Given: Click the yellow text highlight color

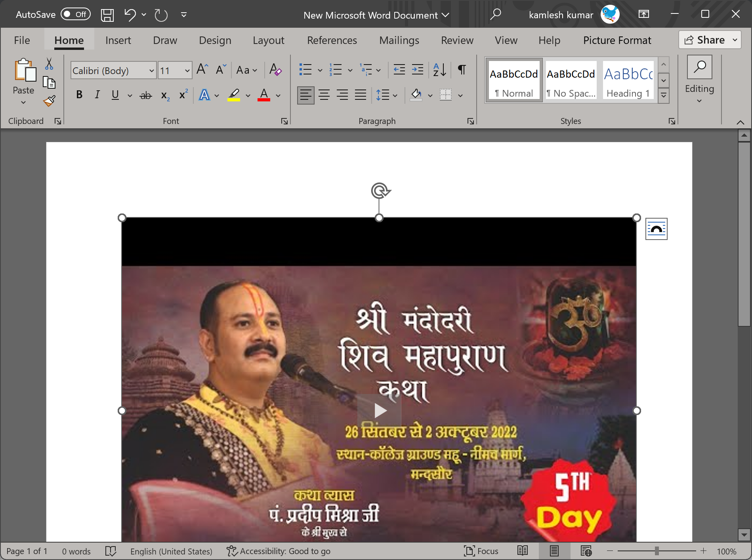Looking at the screenshot, I should click(x=234, y=95).
